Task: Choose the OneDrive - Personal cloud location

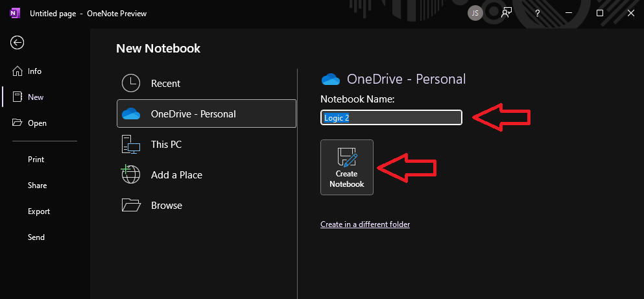Action: coord(131,114)
